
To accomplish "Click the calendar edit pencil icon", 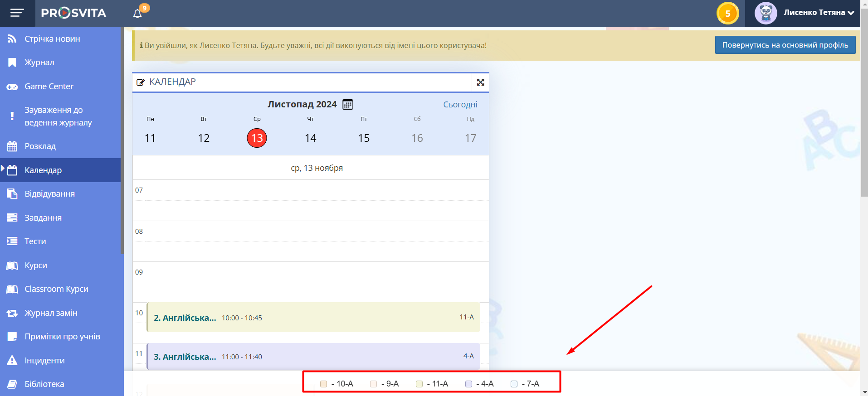I will (x=141, y=82).
